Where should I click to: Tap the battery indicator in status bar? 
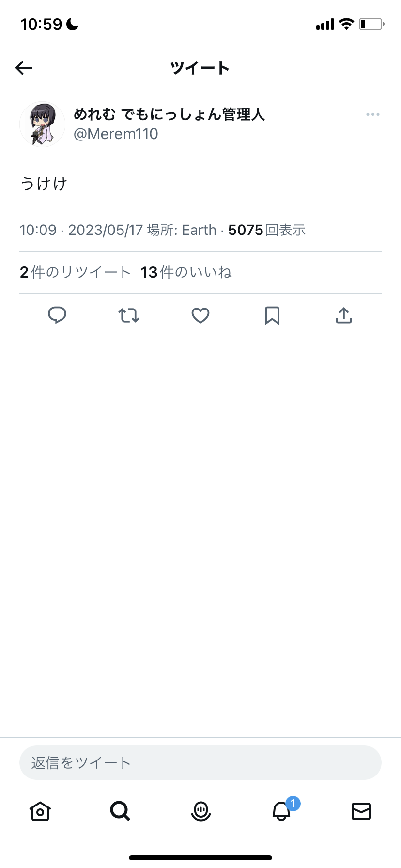pyautogui.click(x=371, y=24)
